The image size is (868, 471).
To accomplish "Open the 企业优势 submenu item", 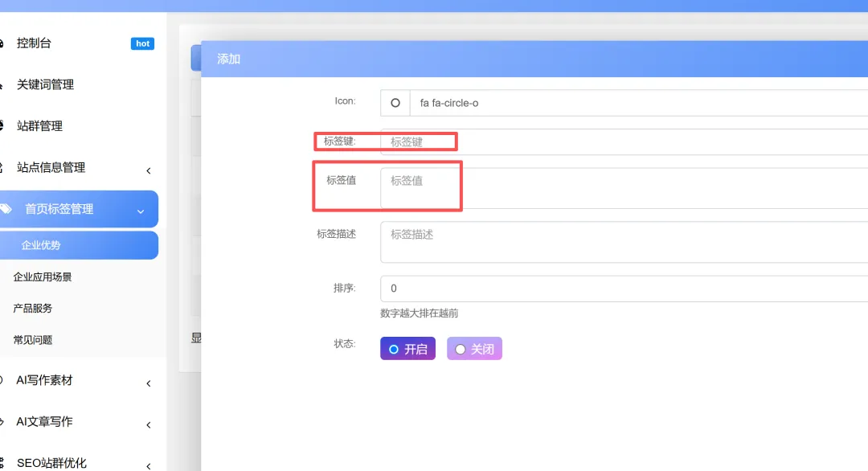I will pos(79,245).
